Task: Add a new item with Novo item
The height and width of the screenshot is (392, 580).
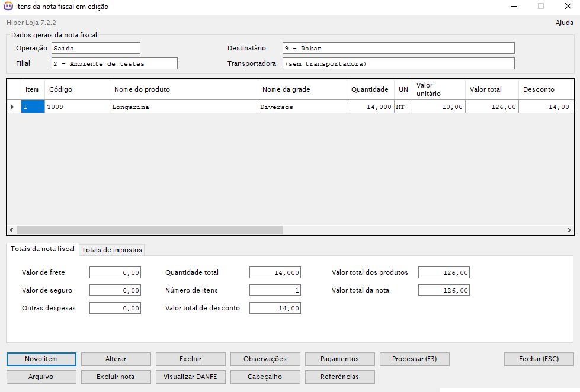Action: pos(41,359)
